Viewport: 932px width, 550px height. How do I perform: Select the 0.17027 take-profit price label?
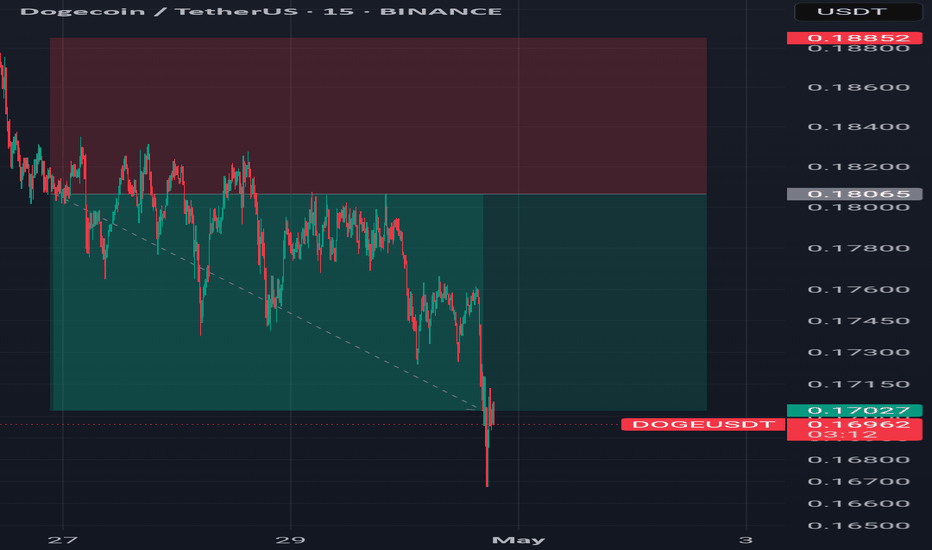[854, 410]
